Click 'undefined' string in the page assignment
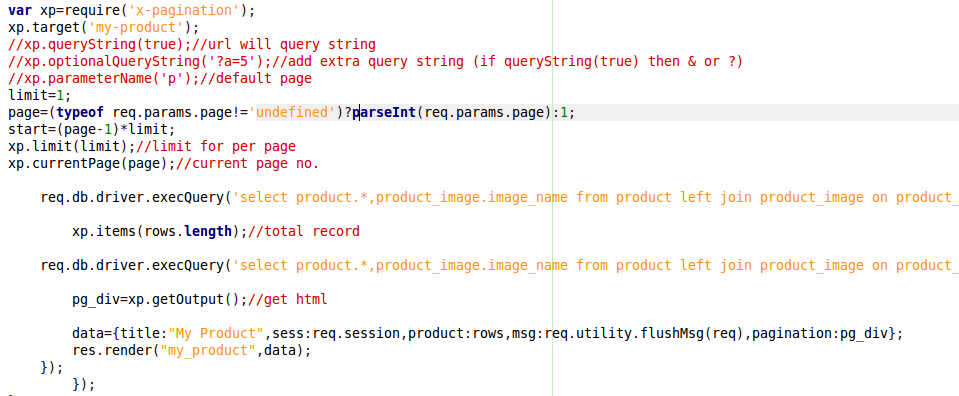This screenshot has width=959, height=396. 292,113
